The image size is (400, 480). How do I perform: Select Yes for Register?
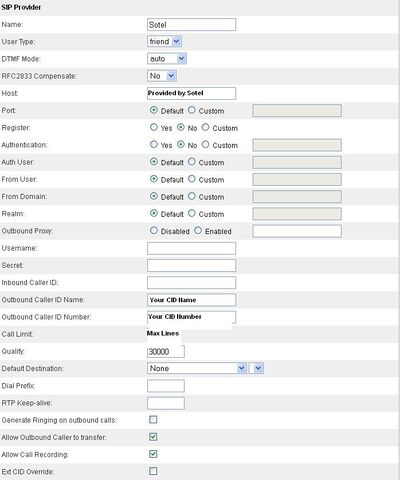pyautogui.click(x=154, y=127)
